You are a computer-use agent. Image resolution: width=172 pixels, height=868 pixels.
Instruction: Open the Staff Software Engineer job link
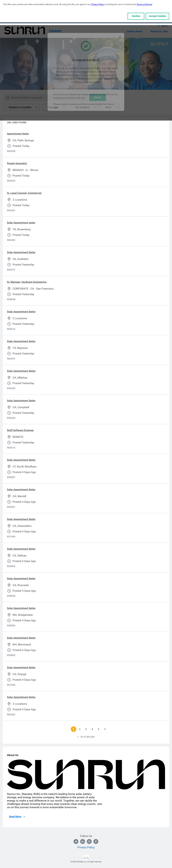pos(21,430)
